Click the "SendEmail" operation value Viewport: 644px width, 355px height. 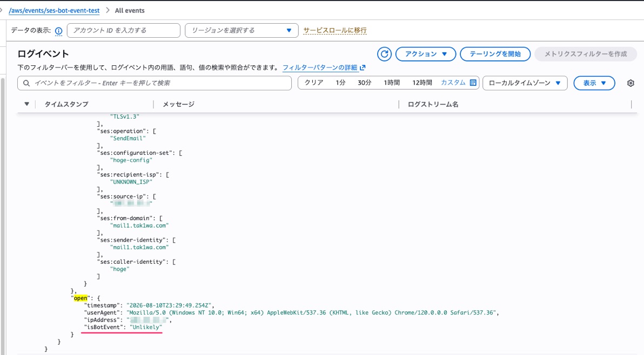coord(128,139)
